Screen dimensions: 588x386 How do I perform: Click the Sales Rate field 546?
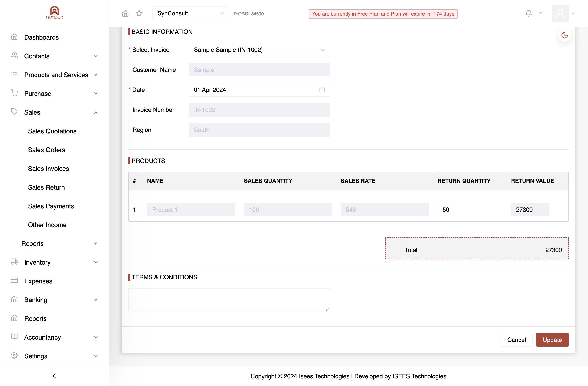click(x=385, y=210)
